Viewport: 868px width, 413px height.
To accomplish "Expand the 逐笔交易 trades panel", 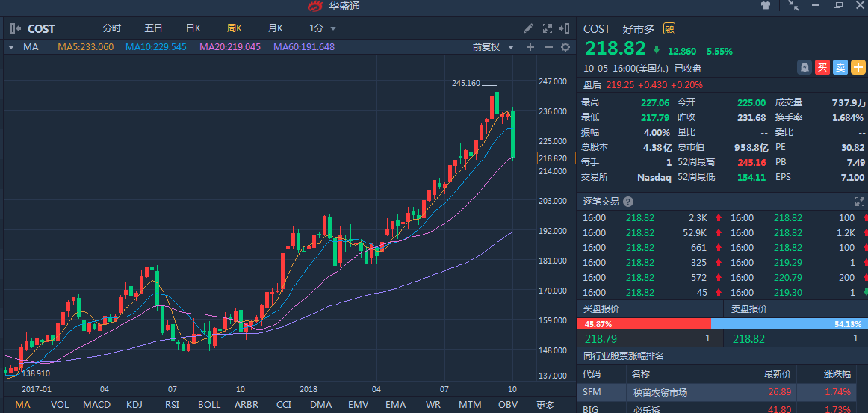I will 859,202.
